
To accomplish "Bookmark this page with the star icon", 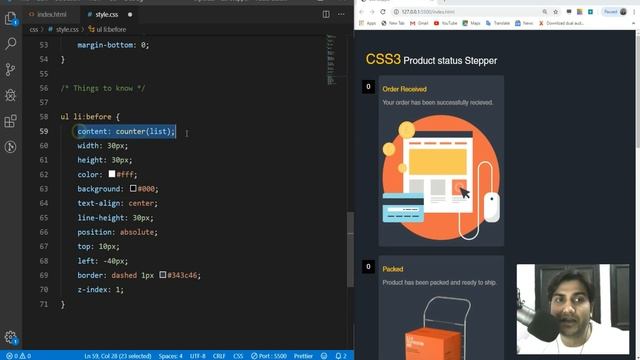I will click(556, 12).
